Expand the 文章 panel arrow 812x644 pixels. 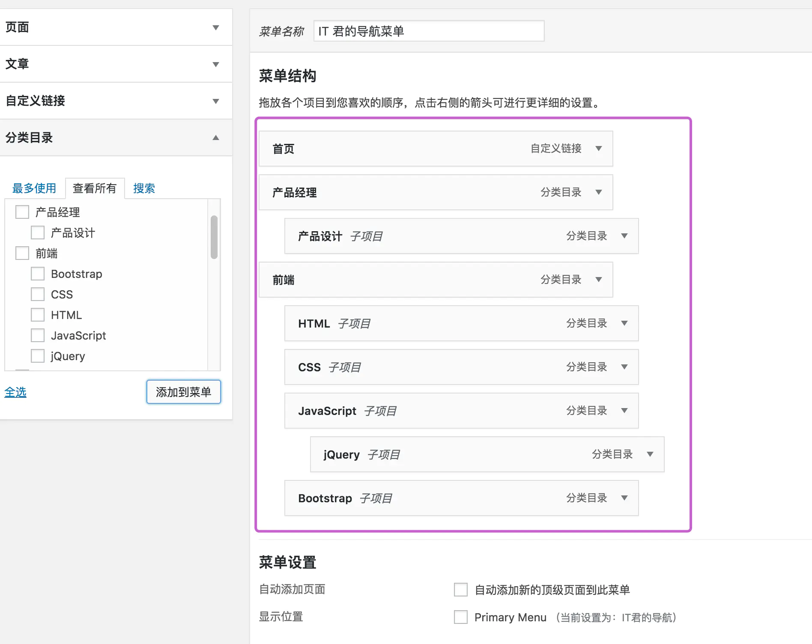[x=216, y=65]
